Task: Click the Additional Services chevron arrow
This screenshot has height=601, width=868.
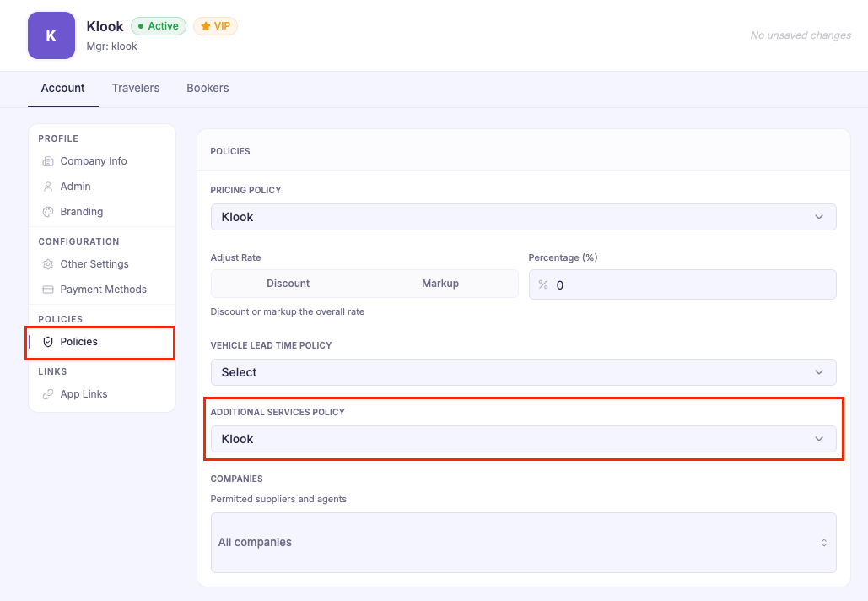Action: pyautogui.click(x=819, y=439)
